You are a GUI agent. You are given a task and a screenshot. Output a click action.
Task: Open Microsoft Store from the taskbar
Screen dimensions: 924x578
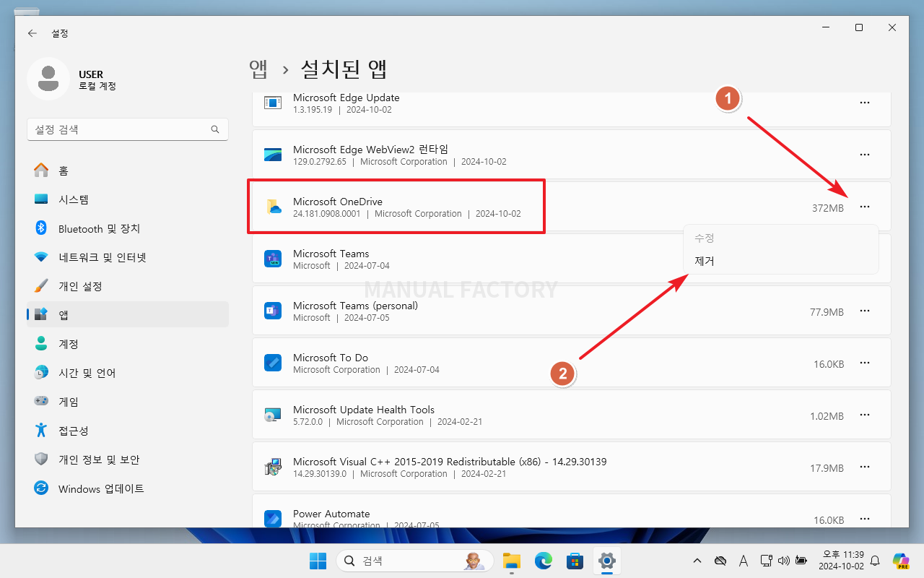pyautogui.click(x=575, y=561)
